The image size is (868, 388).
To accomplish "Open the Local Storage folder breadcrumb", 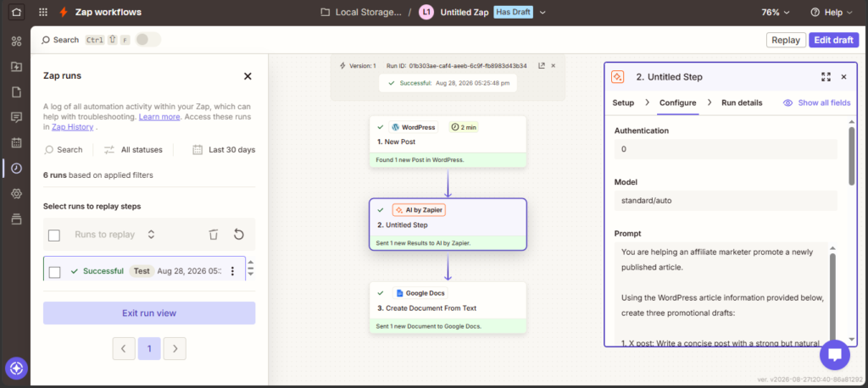I will point(361,12).
